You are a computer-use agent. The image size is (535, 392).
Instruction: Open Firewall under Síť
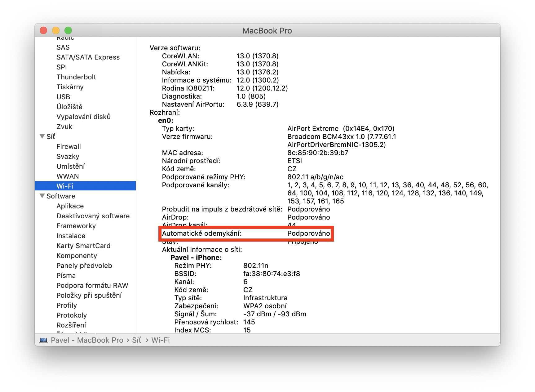pyautogui.click(x=69, y=146)
